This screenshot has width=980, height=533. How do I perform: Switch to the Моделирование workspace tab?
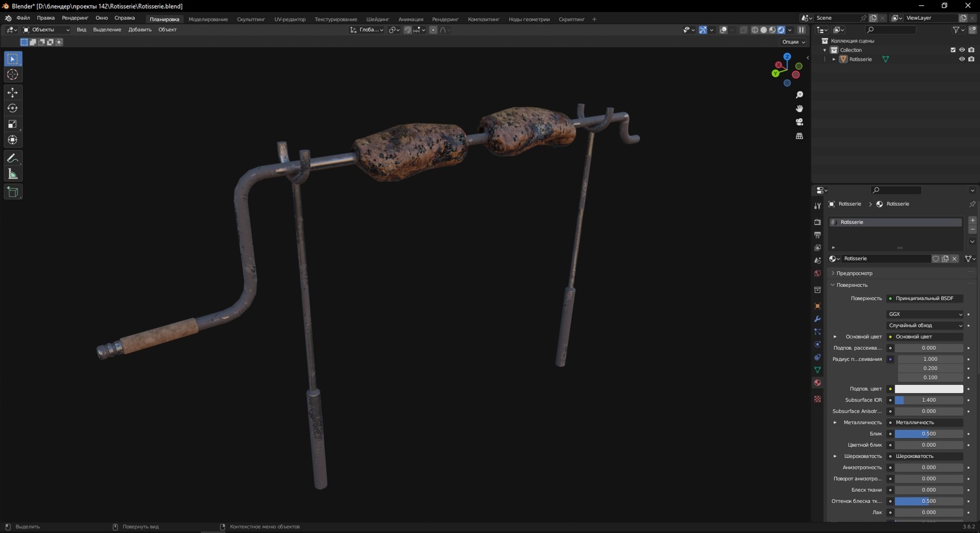coord(208,19)
